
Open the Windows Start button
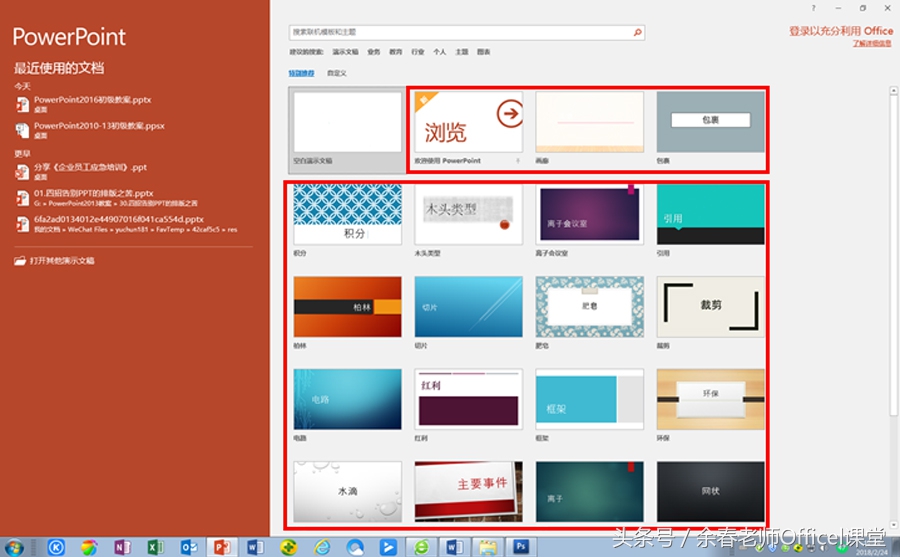tap(14, 547)
